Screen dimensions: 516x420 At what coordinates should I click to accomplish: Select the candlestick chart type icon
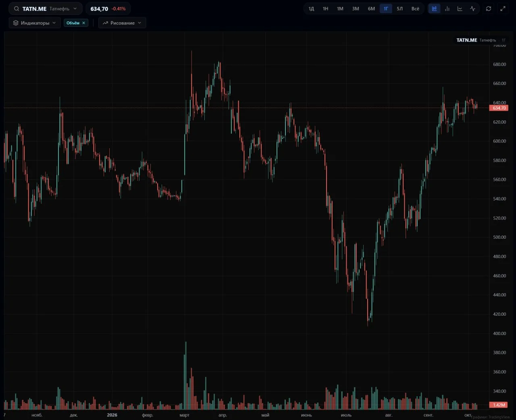coord(434,8)
